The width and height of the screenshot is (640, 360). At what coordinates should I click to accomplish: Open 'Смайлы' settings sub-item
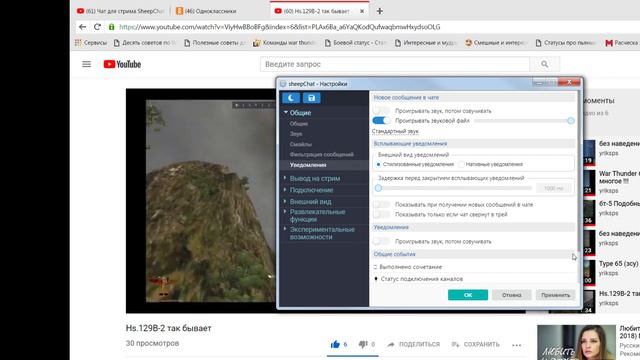[301, 144]
